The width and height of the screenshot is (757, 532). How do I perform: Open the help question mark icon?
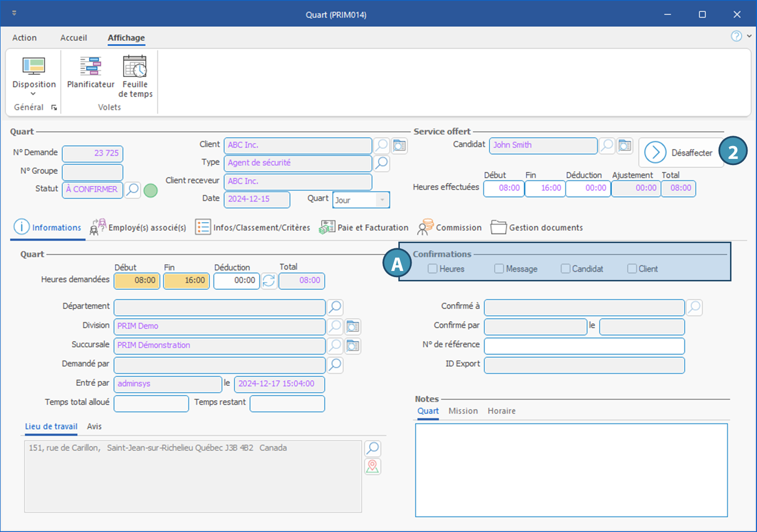coord(736,36)
